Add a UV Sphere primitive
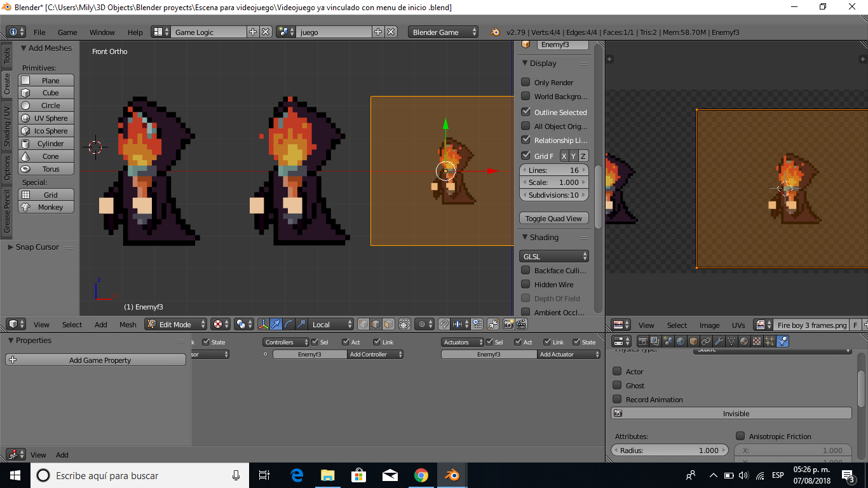The height and width of the screenshot is (488, 868). point(46,118)
